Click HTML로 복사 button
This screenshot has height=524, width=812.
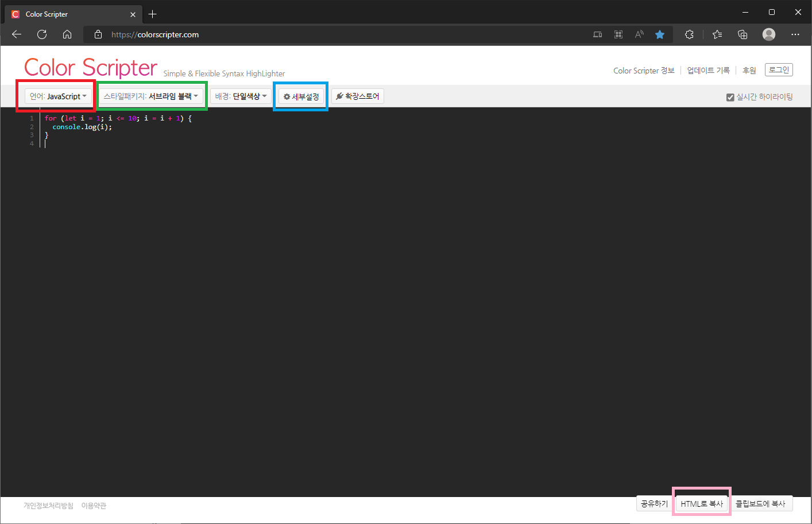click(x=702, y=503)
